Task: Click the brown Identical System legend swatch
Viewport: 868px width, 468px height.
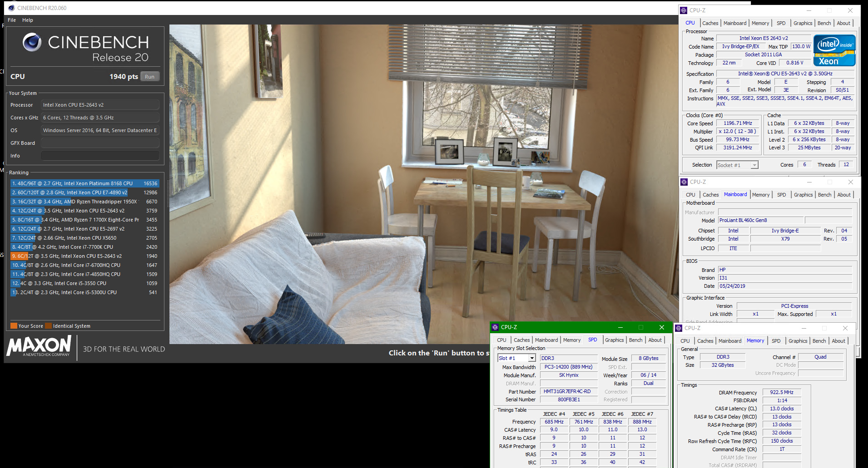Action: 48,325
